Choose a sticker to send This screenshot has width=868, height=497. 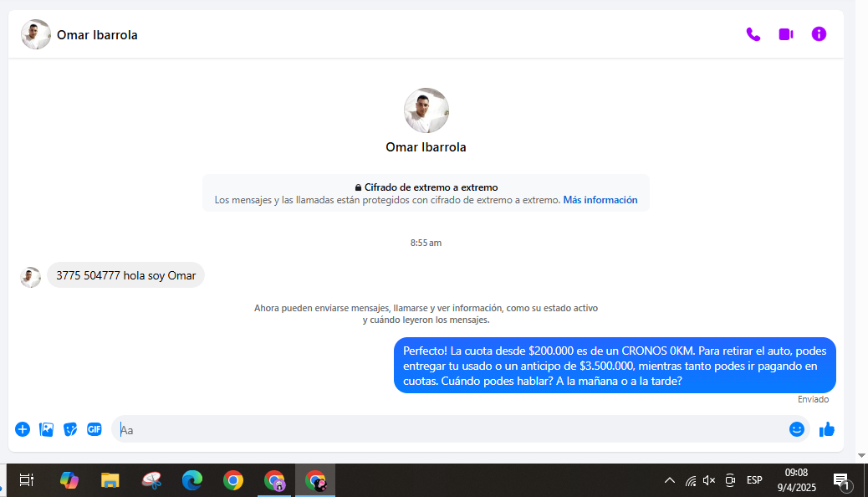(70, 429)
